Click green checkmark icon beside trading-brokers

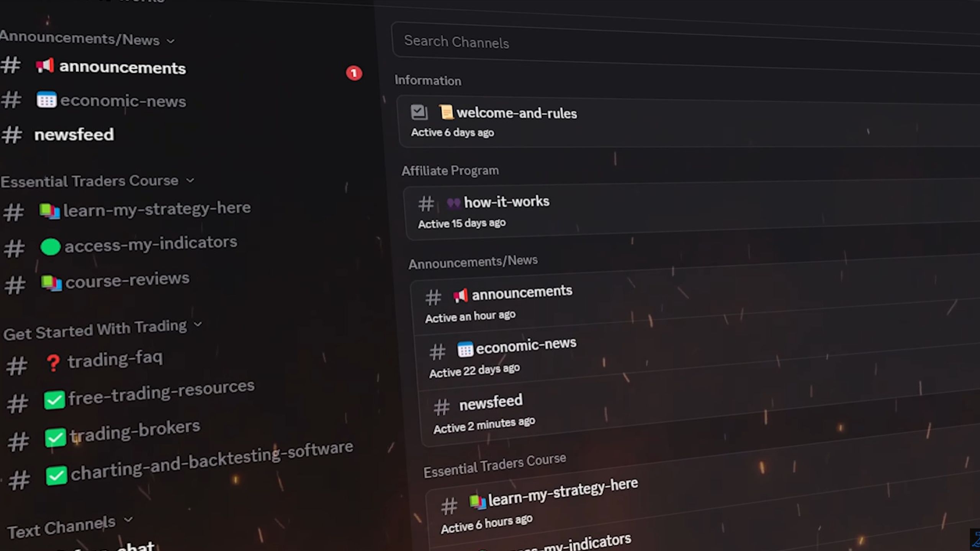tap(56, 437)
